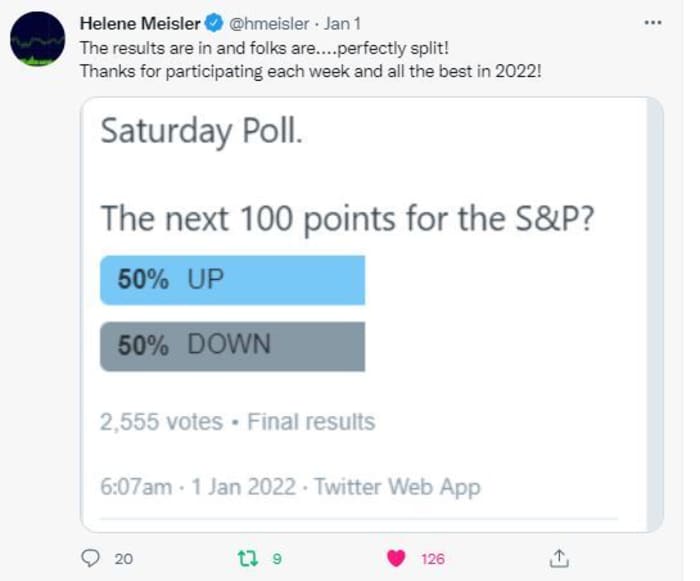Open the three-dot more options menu

click(653, 21)
